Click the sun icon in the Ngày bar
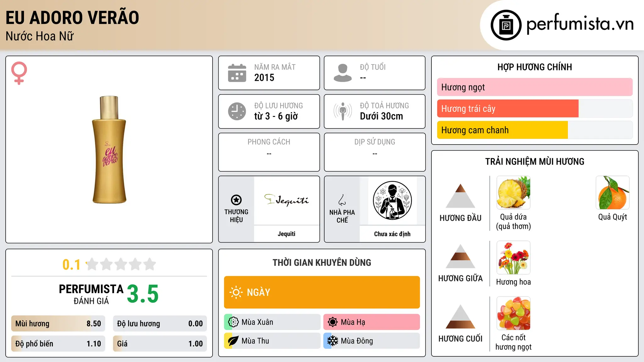The width and height of the screenshot is (644, 362). click(236, 292)
